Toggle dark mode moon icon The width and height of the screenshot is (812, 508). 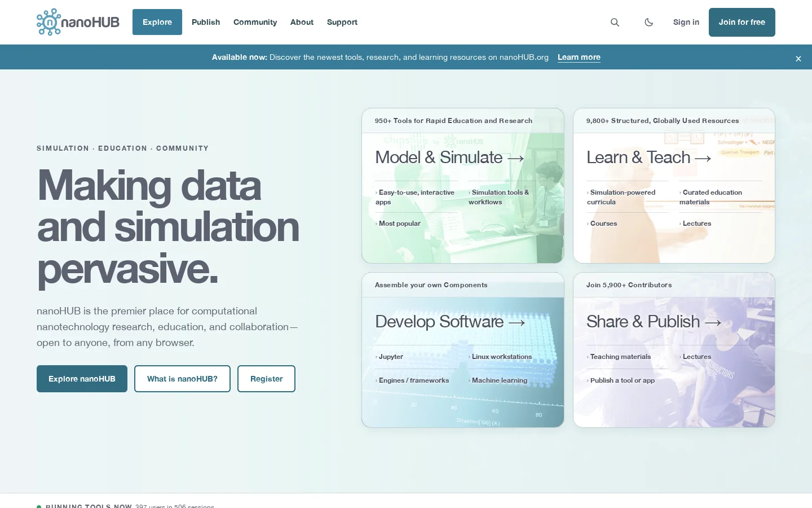click(x=649, y=22)
